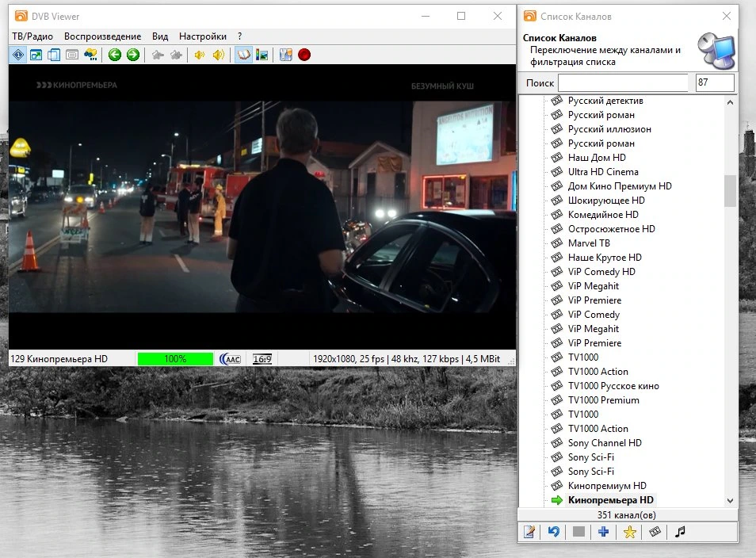This screenshot has width=756, height=558.
Task: Go to previous channel with green left arrow
Action: 115,55
